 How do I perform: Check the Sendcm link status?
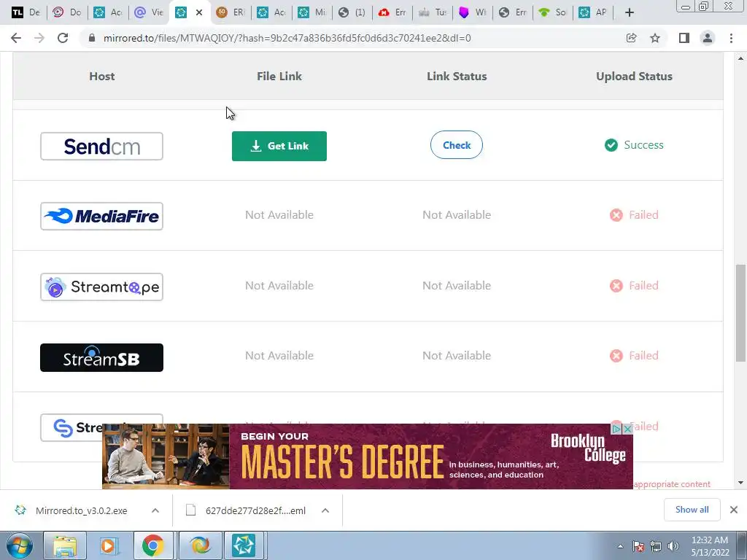(x=457, y=145)
